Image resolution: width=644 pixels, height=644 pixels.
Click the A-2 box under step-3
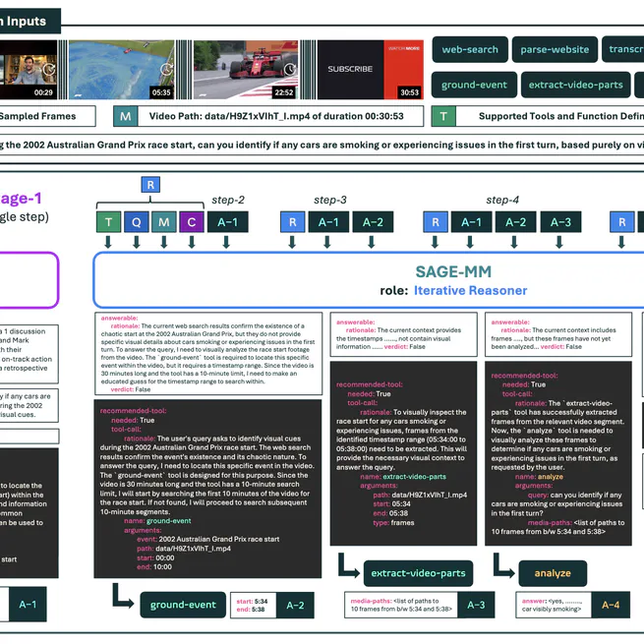[373, 222]
